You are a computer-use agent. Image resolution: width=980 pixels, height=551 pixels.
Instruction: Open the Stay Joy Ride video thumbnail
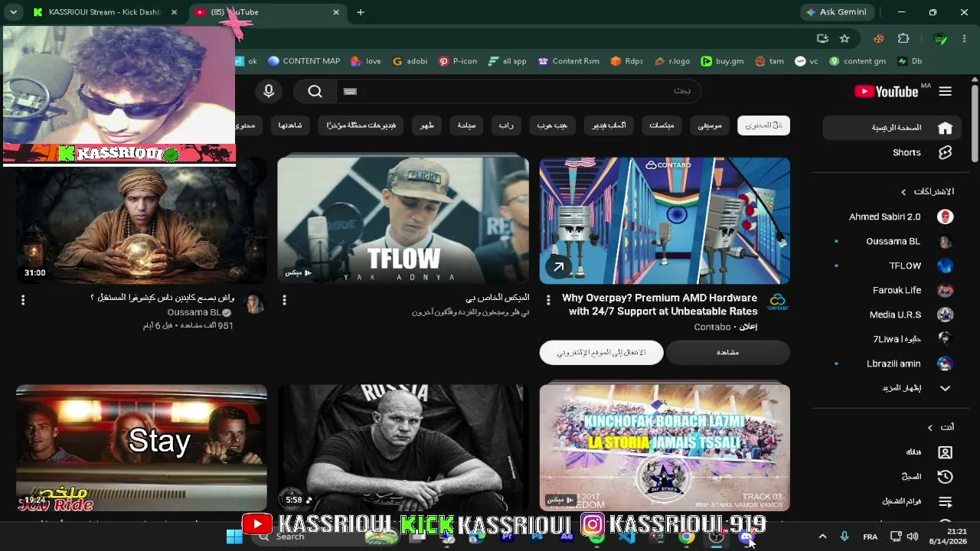pyautogui.click(x=142, y=448)
